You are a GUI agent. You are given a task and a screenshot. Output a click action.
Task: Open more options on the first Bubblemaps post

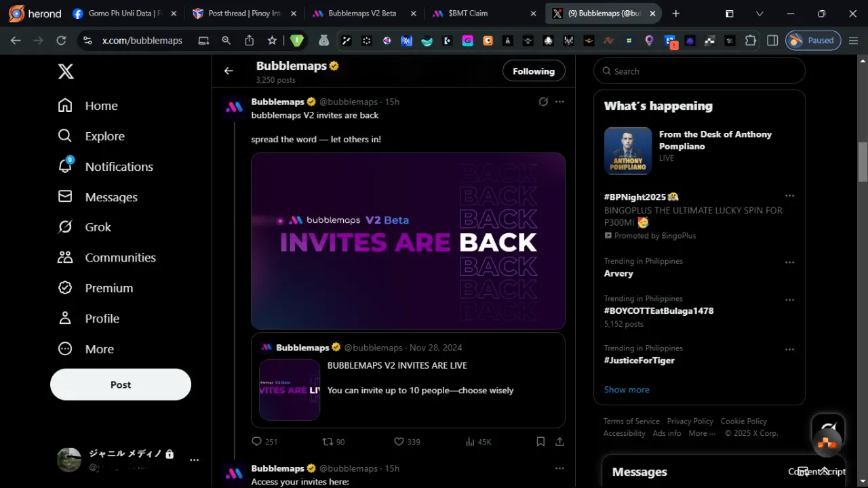(559, 102)
